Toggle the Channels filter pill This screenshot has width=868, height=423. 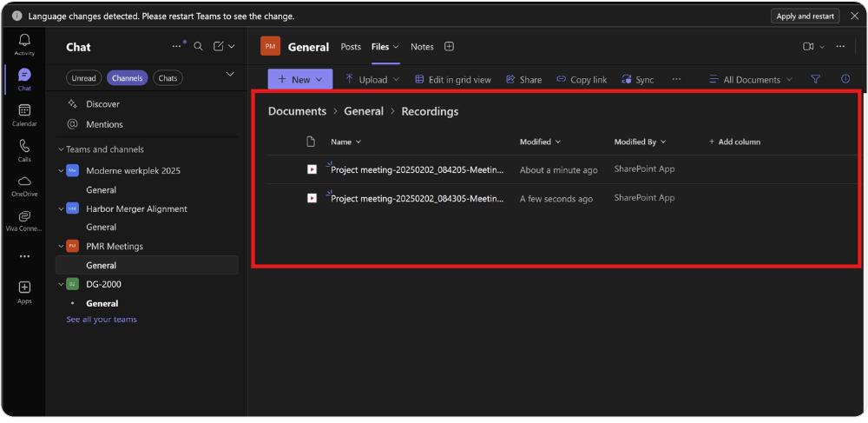click(x=128, y=78)
